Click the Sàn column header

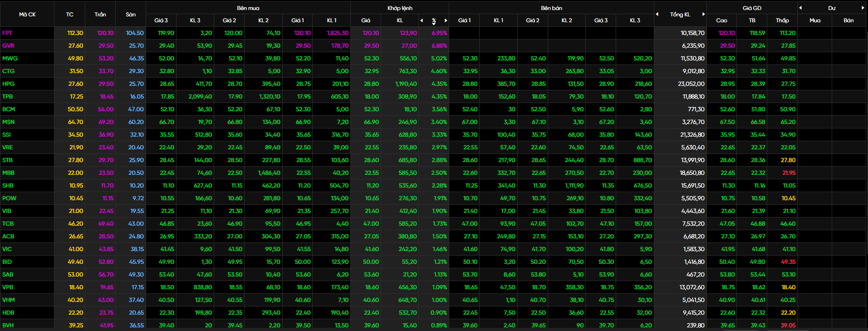point(131,15)
